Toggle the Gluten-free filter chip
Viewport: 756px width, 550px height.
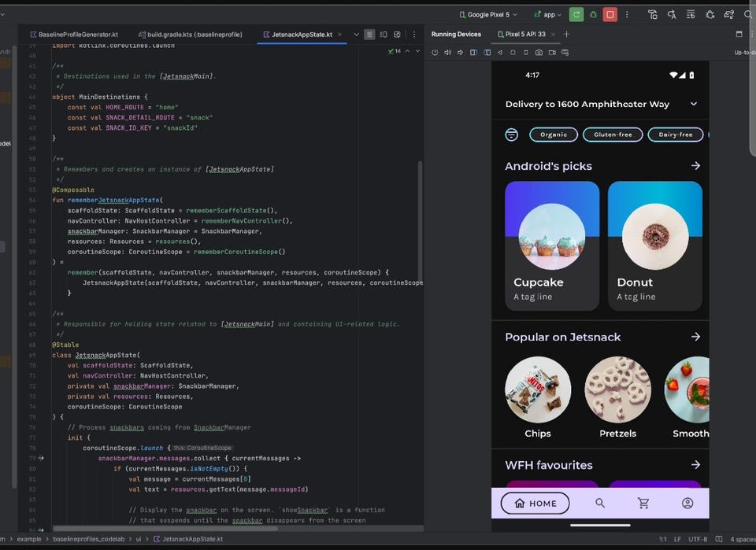point(613,135)
